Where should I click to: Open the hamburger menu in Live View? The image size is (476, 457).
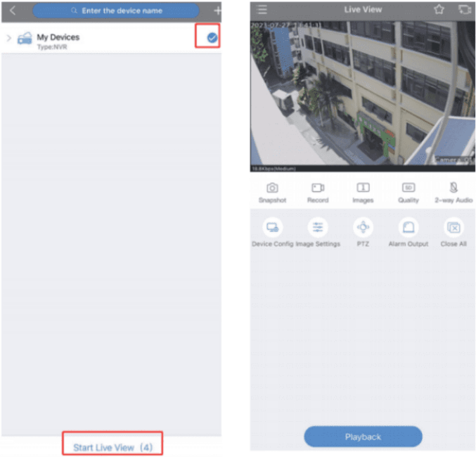[262, 10]
